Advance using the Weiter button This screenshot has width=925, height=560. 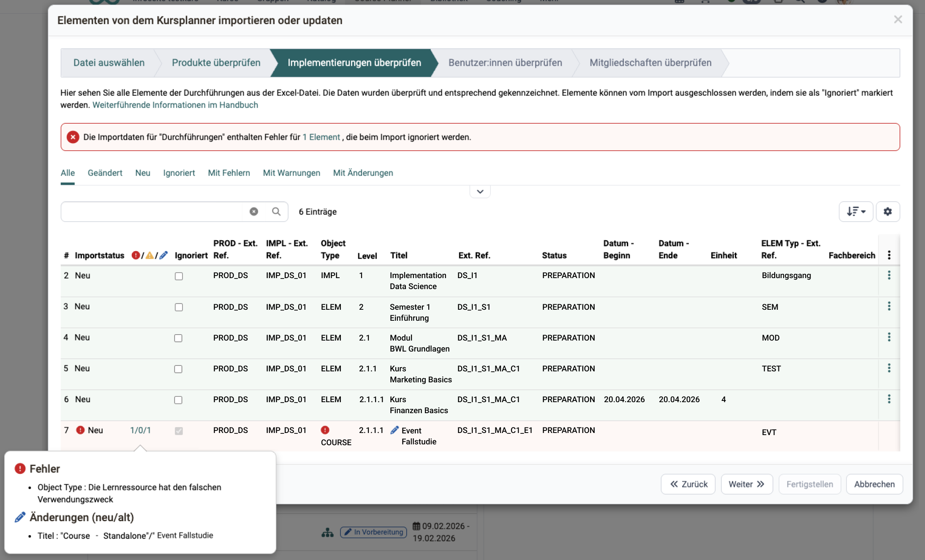[x=746, y=484]
